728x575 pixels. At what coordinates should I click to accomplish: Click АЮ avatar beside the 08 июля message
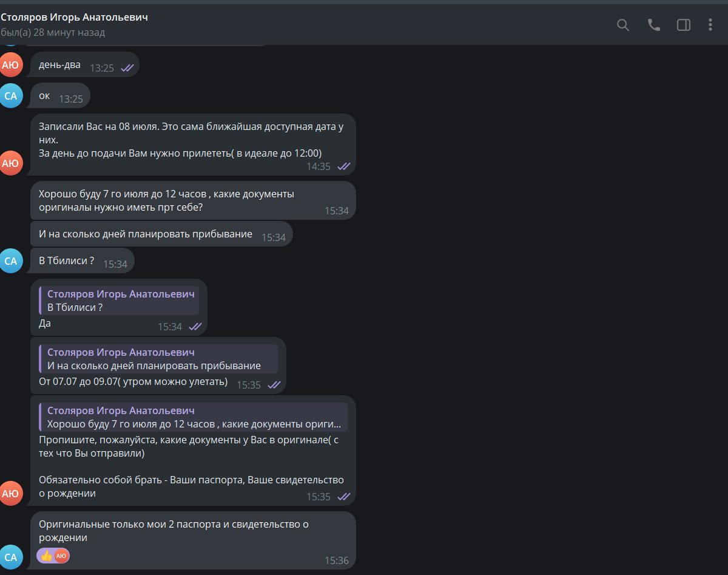(10, 163)
